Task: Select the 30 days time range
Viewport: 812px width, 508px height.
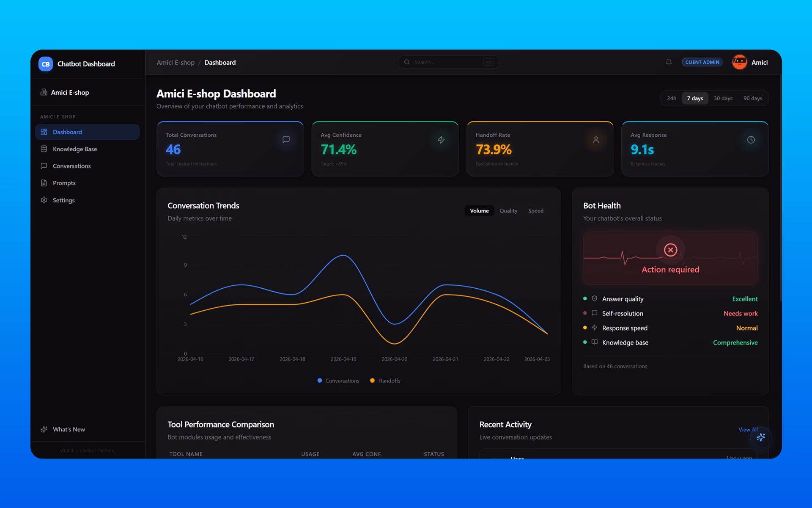Action: point(723,98)
